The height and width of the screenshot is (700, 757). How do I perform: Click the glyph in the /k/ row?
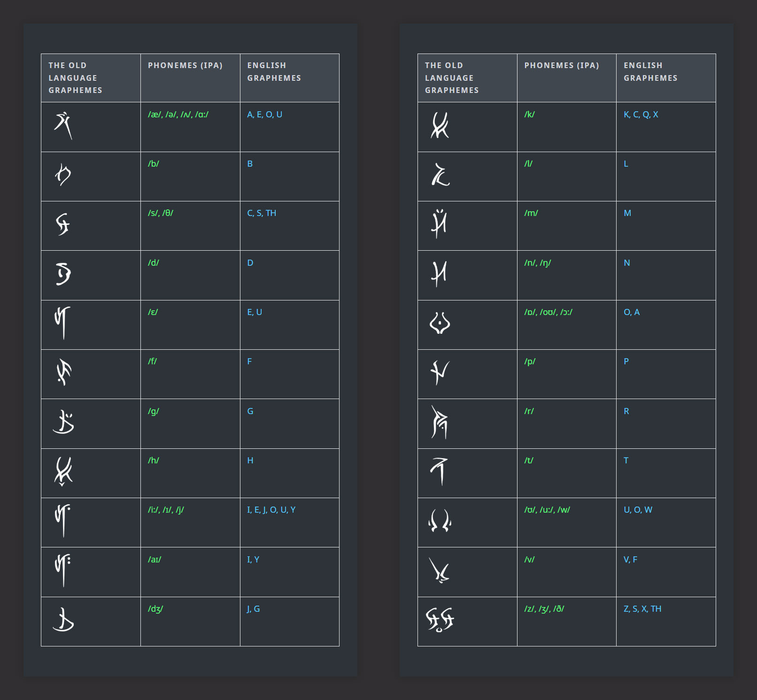(x=440, y=125)
